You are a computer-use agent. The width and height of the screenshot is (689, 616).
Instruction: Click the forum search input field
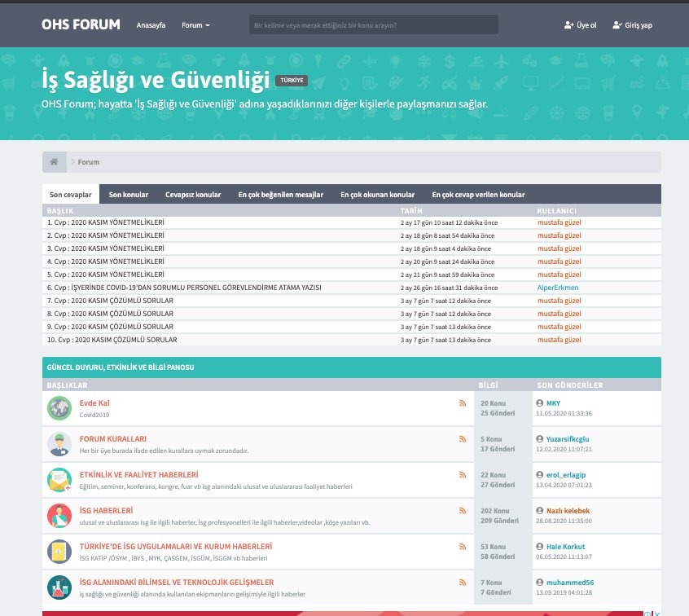click(373, 25)
